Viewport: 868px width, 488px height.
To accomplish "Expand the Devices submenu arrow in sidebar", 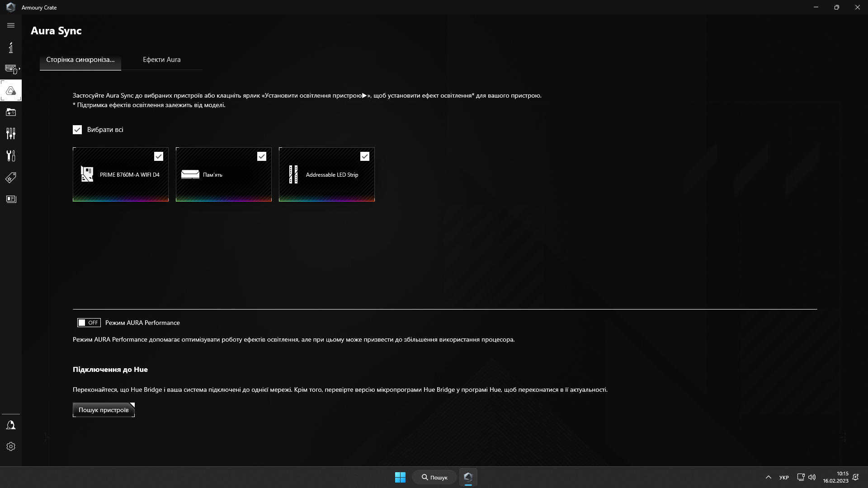I will tap(19, 69).
